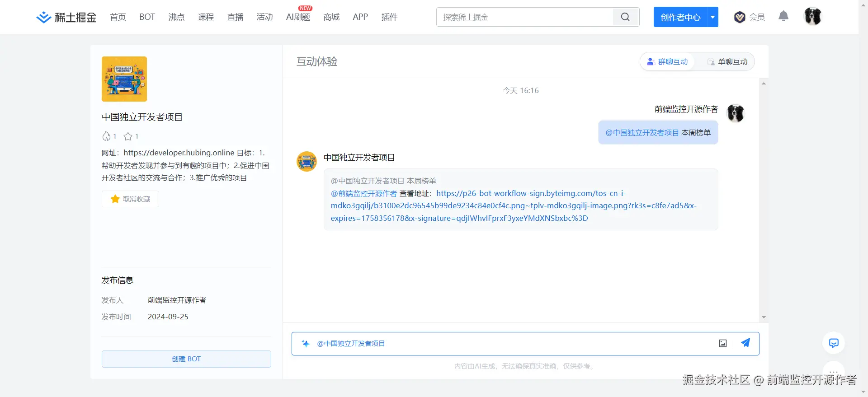
Task: Open the byteimg image link in bot reply
Action: [x=513, y=206]
